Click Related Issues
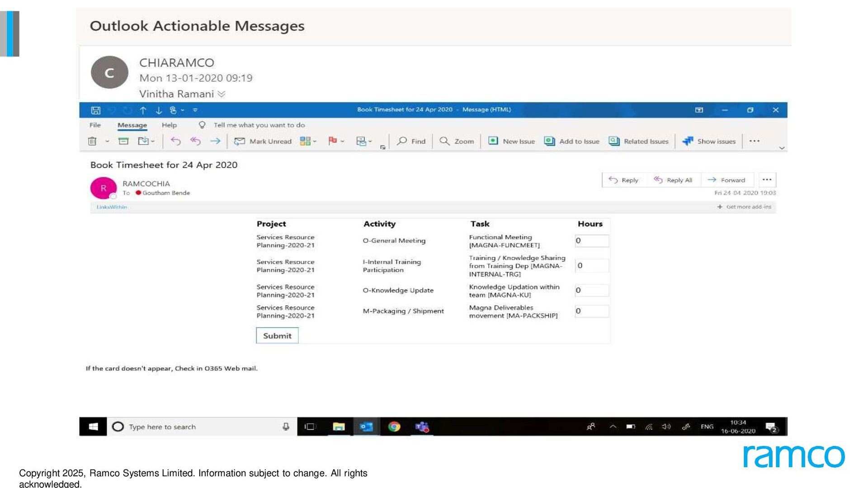Image resolution: width=868 pixels, height=488 pixels. point(638,141)
